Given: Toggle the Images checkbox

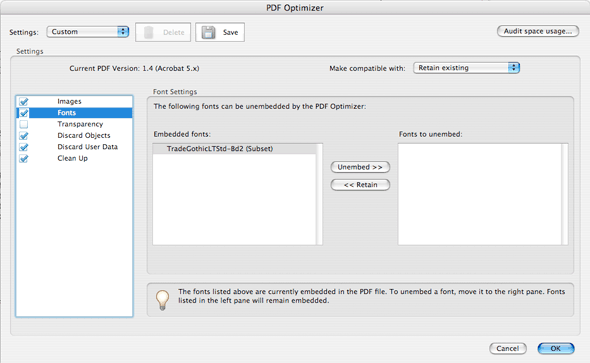Looking at the screenshot, I should [24, 102].
